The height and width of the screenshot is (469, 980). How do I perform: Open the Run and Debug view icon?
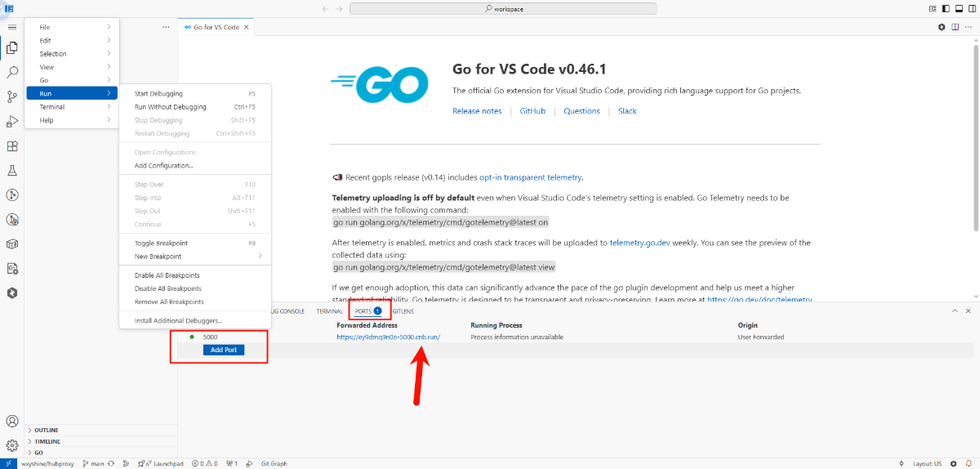(x=12, y=122)
